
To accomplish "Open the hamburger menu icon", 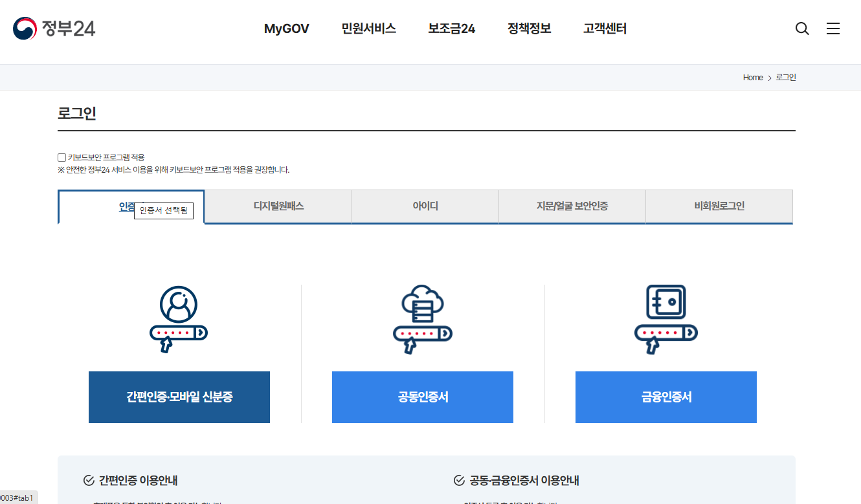I will pos(833,28).
